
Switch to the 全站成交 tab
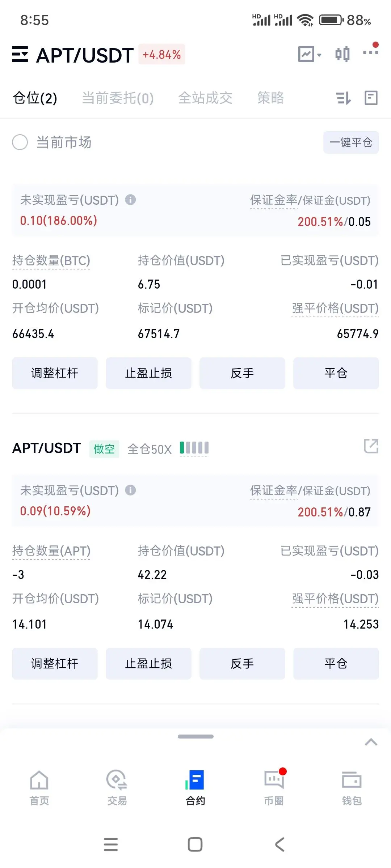click(x=205, y=98)
